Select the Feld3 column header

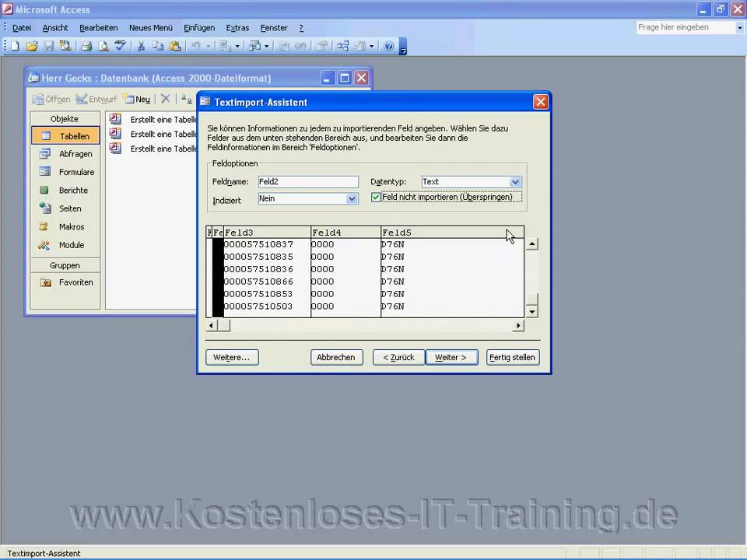(267, 233)
